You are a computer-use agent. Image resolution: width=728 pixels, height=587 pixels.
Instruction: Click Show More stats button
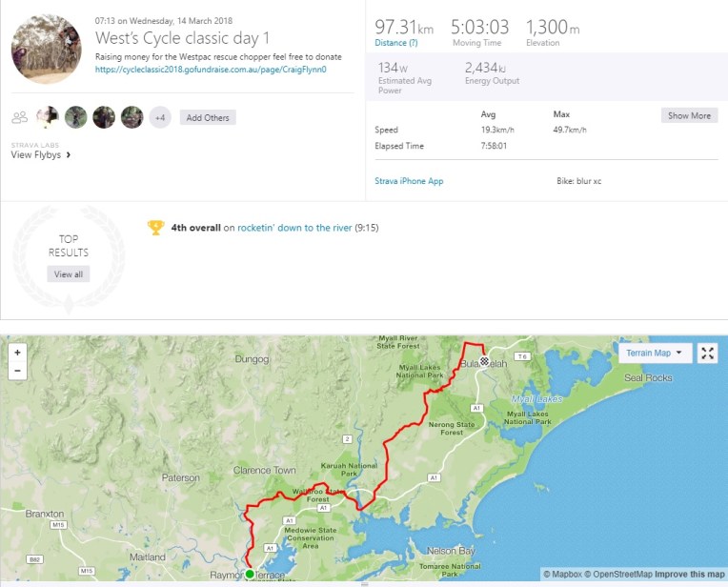[689, 115]
